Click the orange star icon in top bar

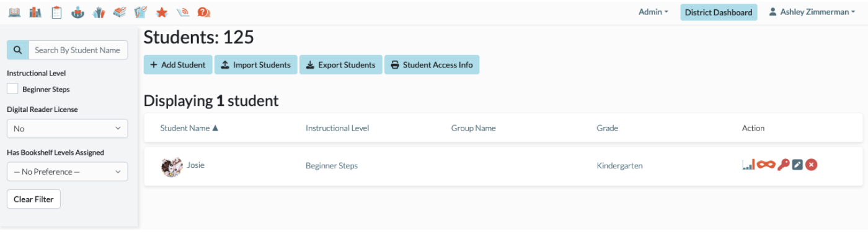coord(161,12)
